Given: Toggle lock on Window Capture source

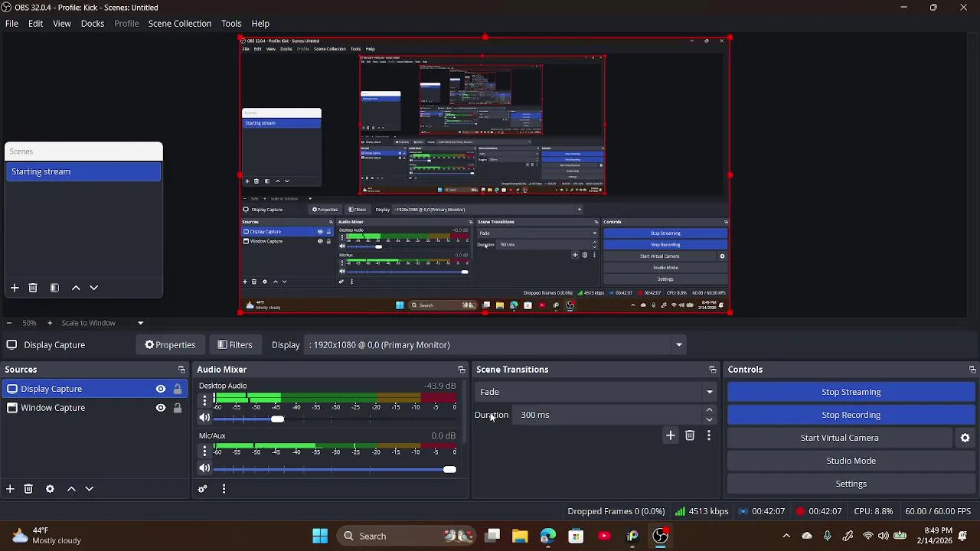Looking at the screenshot, I should click(178, 408).
